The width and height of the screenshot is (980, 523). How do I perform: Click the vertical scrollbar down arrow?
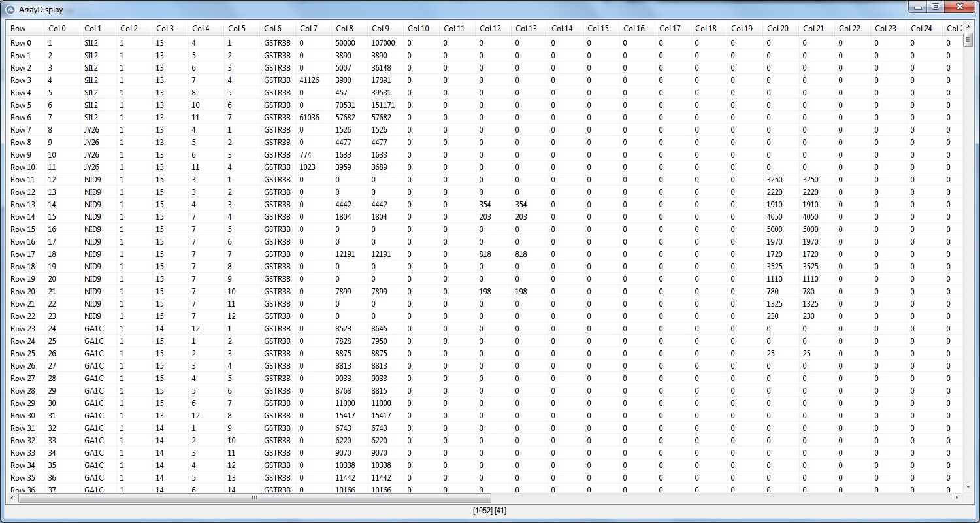coord(968,487)
